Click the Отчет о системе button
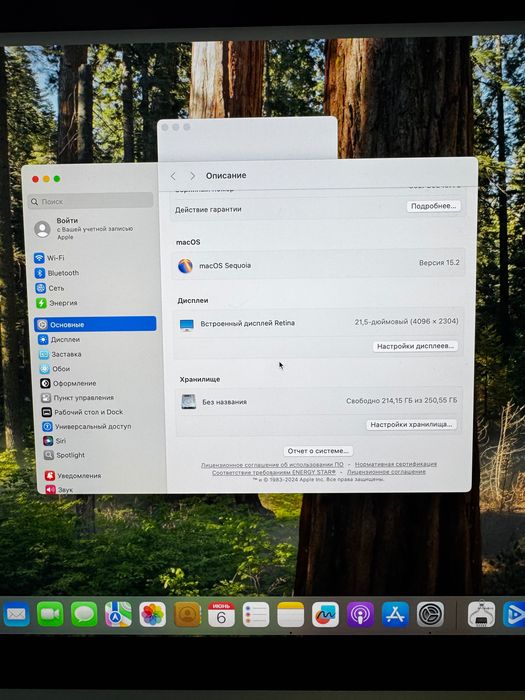The height and width of the screenshot is (700, 525). (x=318, y=451)
